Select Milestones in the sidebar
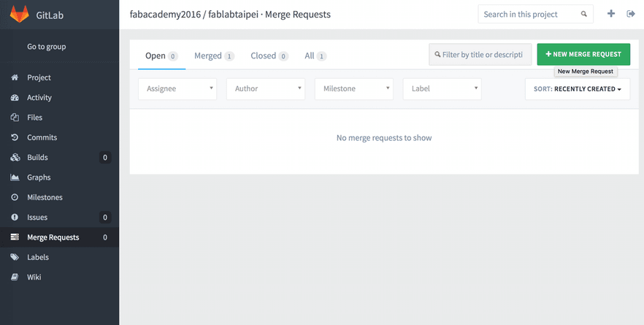This screenshot has width=644, height=325. pos(60,197)
